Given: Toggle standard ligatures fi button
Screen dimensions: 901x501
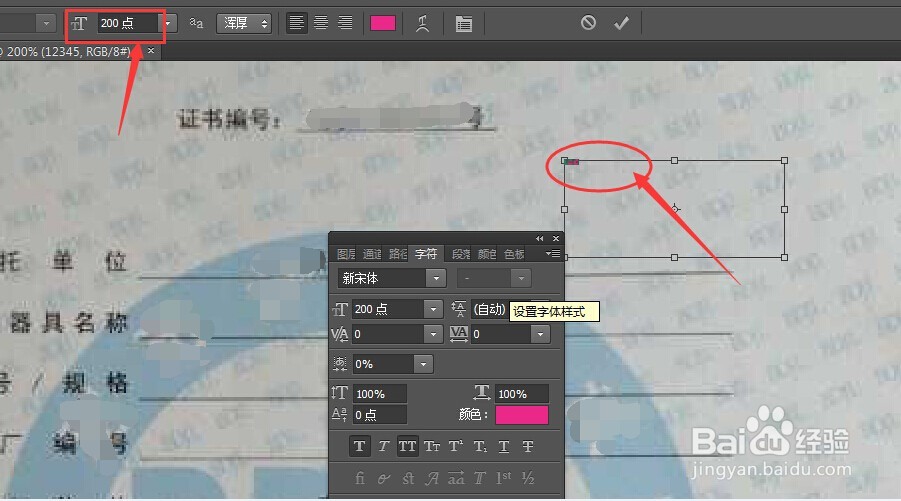Looking at the screenshot, I should 360,478.
